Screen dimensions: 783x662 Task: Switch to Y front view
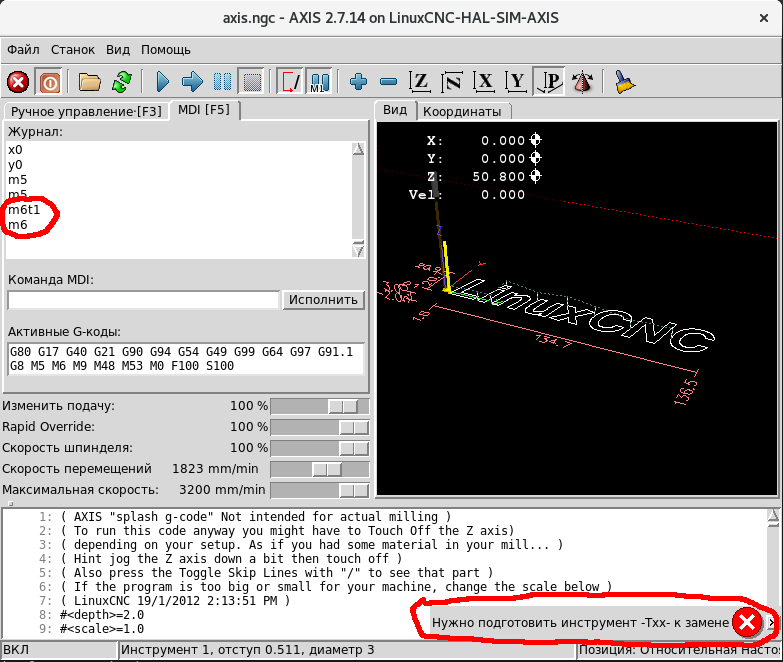tap(516, 82)
